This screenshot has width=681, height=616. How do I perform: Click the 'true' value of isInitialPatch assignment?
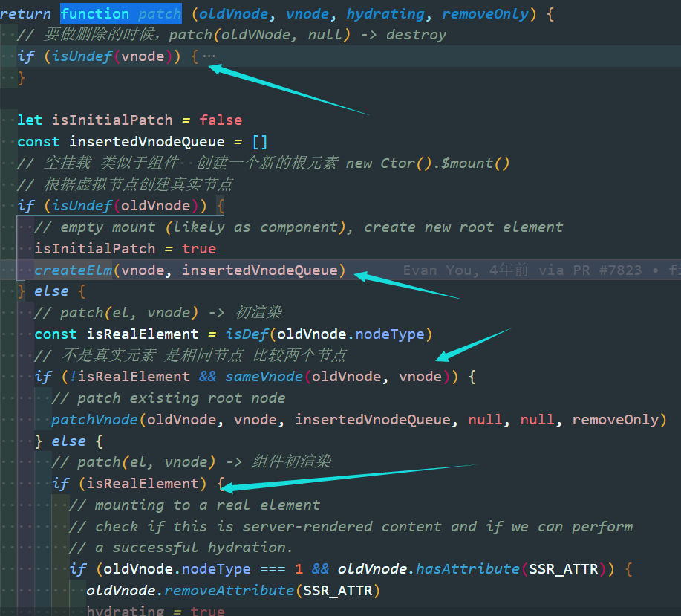pyautogui.click(x=199, y=248)
